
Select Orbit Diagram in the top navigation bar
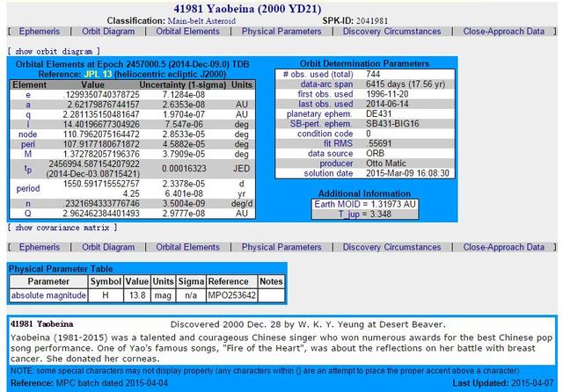click(108, 31)
